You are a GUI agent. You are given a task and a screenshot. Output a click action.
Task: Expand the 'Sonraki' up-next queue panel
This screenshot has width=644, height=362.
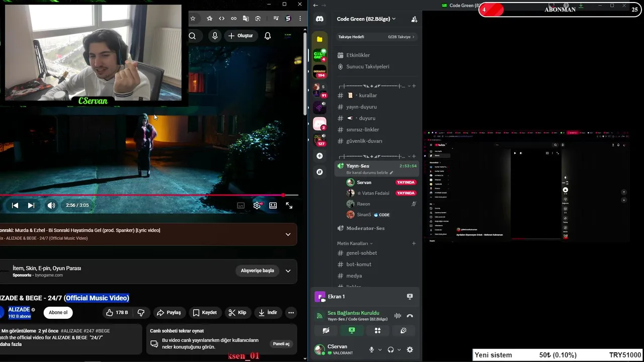(x=288, y=234)
